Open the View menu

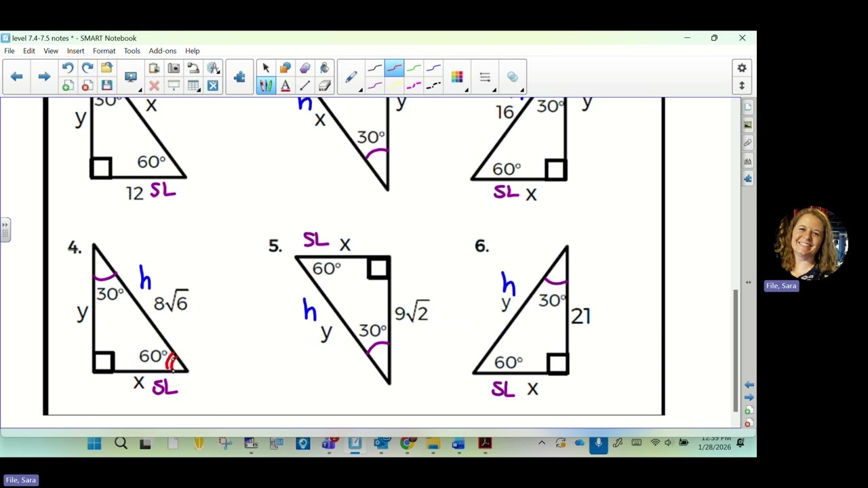pyautogui.click(x=51, y=51)
